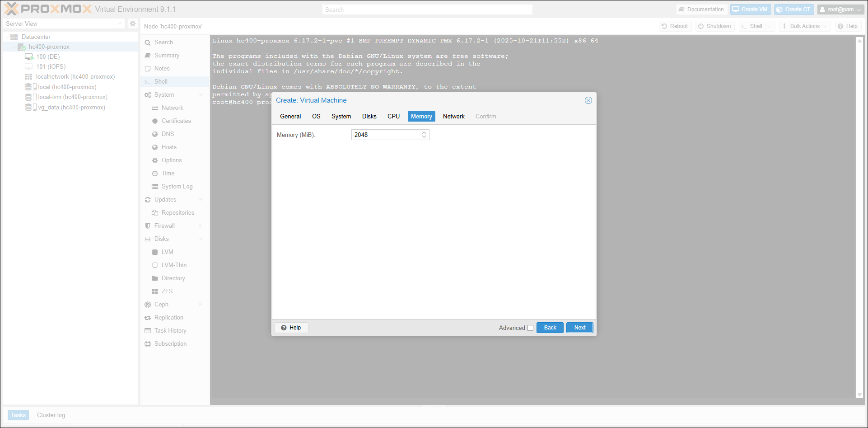This screenshot has width=868, height=428.
Task: Click the Next button
Action: (x=580, y=328)
